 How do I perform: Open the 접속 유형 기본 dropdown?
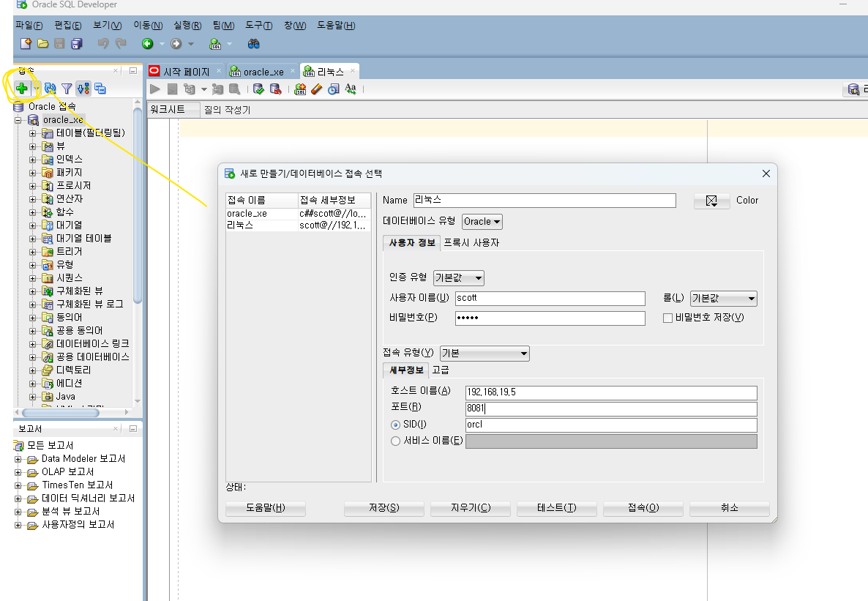(484, 354)
